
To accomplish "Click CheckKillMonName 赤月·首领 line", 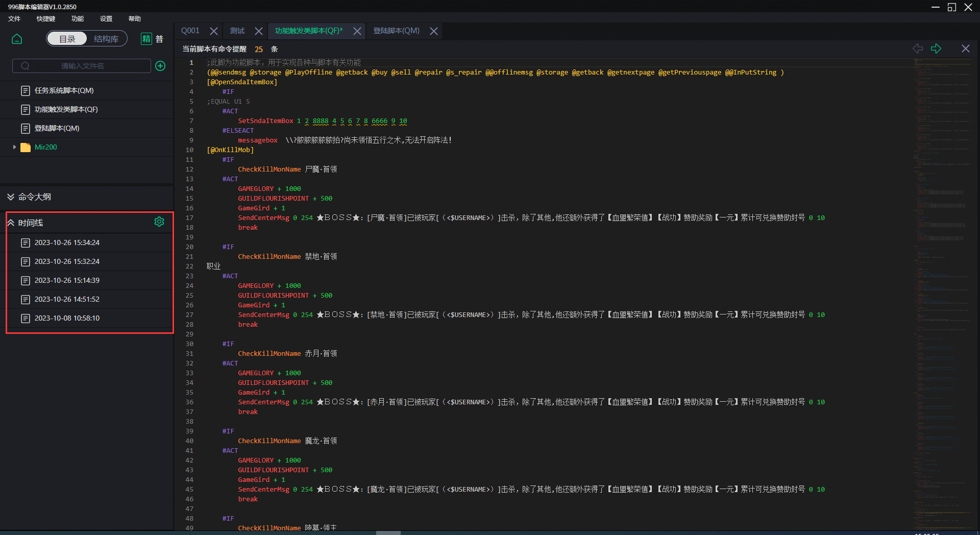I will 287,354.
